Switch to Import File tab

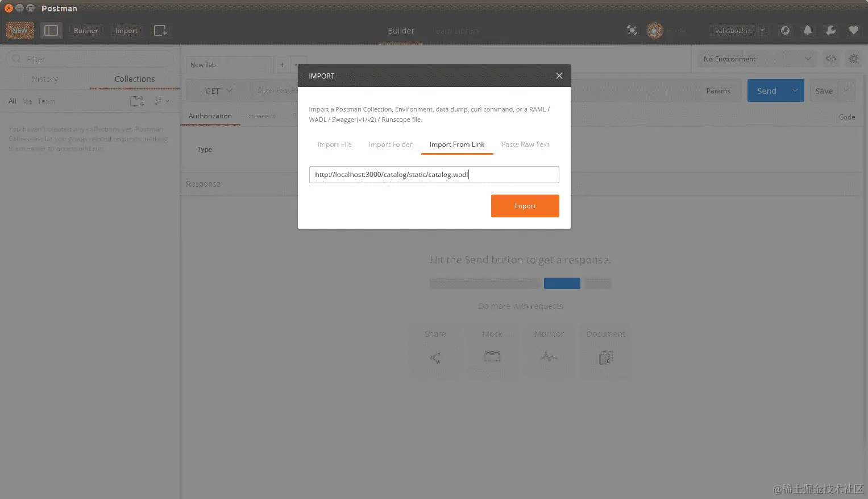coord(334,145)
